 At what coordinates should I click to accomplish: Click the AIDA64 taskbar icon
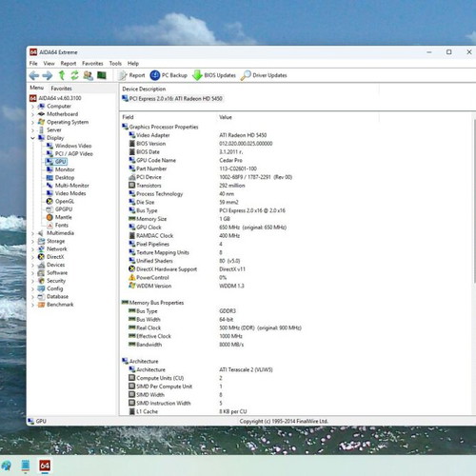point(45,466)
